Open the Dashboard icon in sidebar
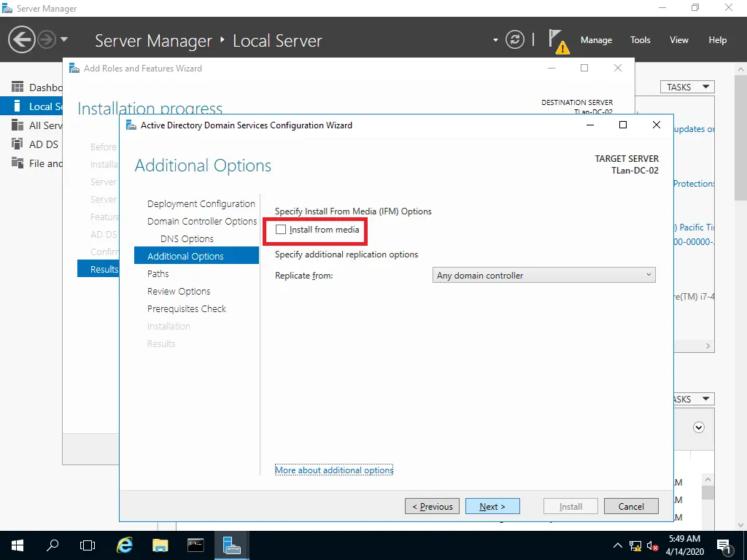This screenshot has height=560, width=747. [x=18, y=87]
